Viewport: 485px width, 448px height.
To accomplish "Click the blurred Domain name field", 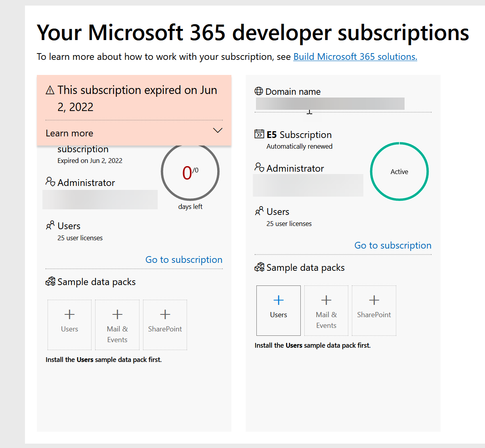I will [330, 103].
